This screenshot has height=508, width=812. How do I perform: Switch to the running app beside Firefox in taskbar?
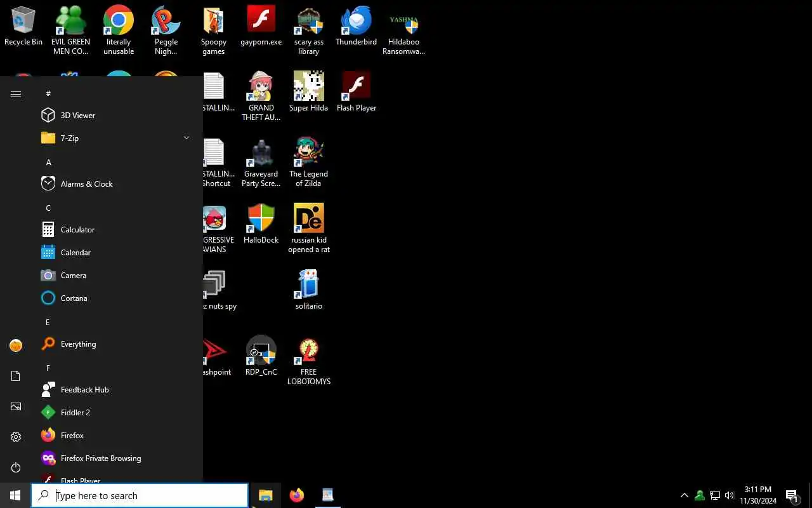pos(327,495)
